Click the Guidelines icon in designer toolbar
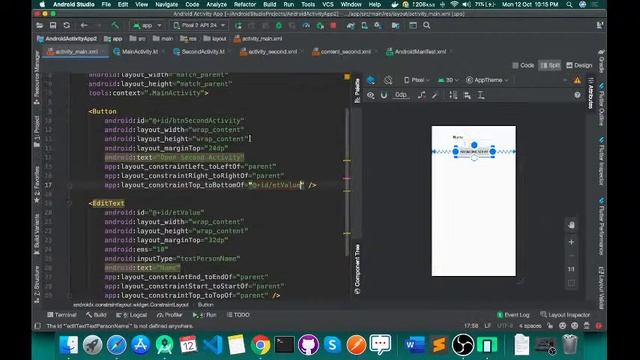The image size is (640, 360). pos(481,95)
